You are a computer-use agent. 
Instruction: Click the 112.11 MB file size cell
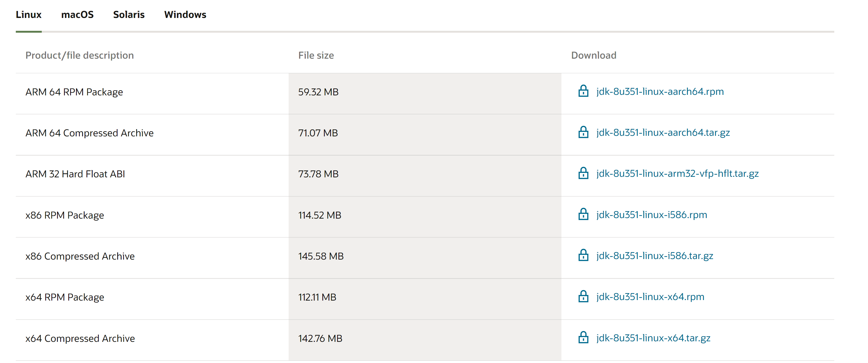tap(425, 299)
